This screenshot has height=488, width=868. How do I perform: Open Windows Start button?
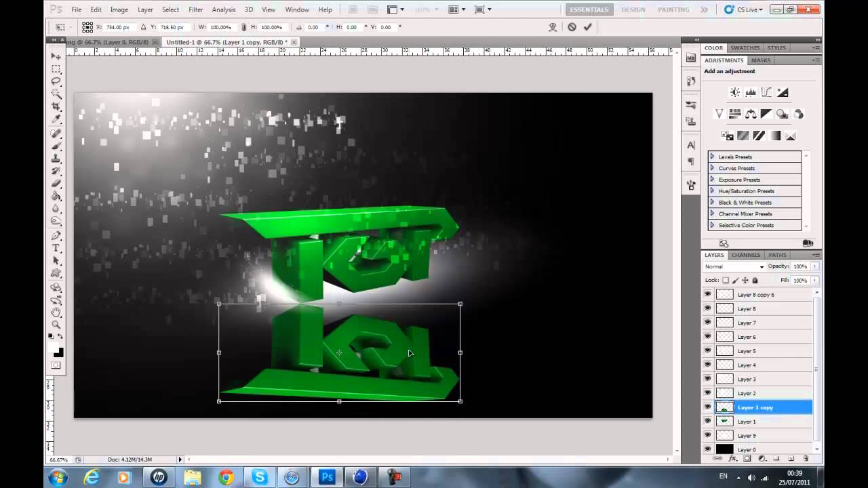pos(58,477)
